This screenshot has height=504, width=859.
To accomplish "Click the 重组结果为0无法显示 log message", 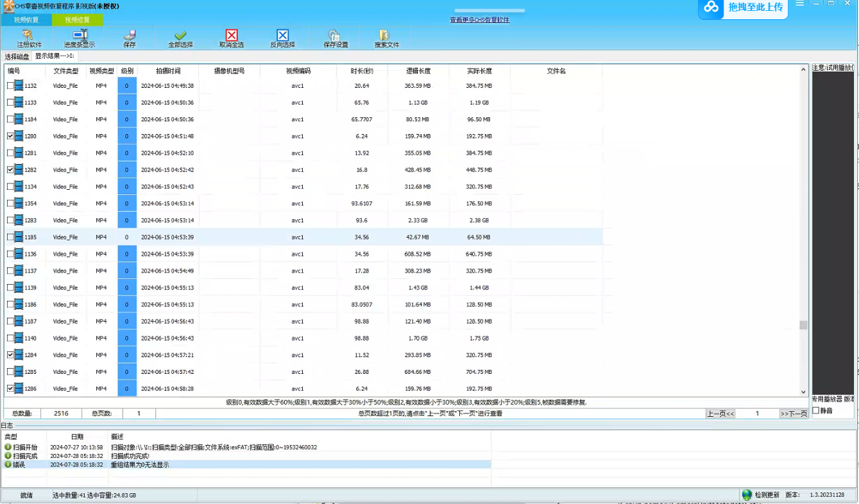I will tap(140, 464).
